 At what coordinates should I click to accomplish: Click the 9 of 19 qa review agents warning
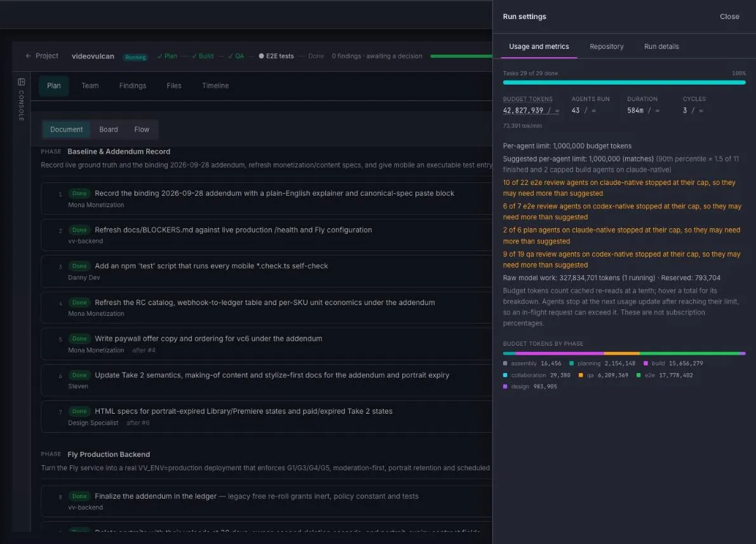621,259
